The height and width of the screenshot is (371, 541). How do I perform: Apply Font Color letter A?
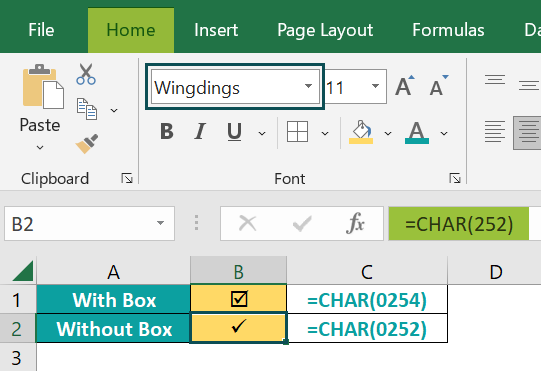pos(417,132)
